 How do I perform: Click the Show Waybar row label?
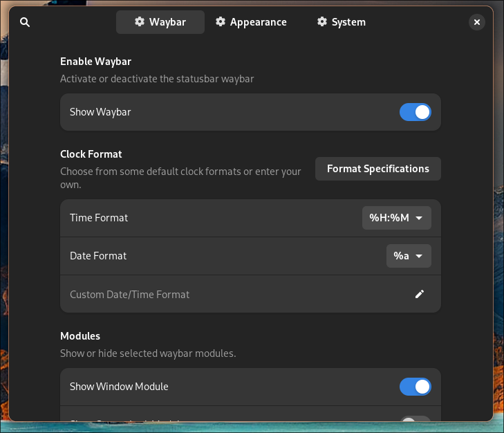(x=100, y=112)
